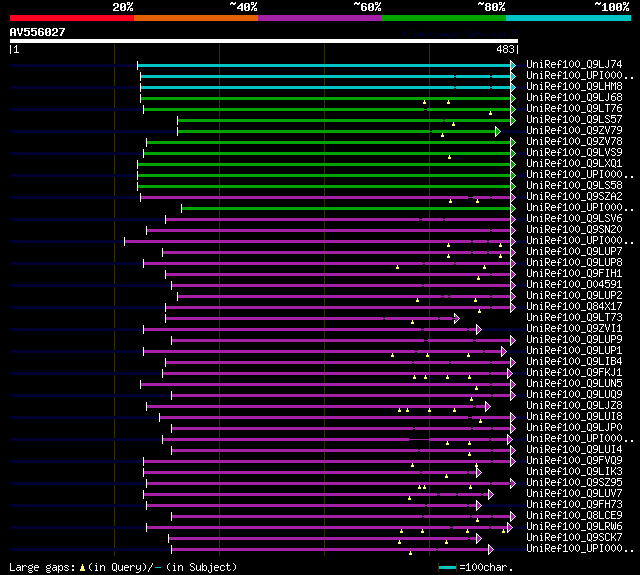Click the green ~80% identity color segment
The image size is (640, 575).
[x=444, y=18]
